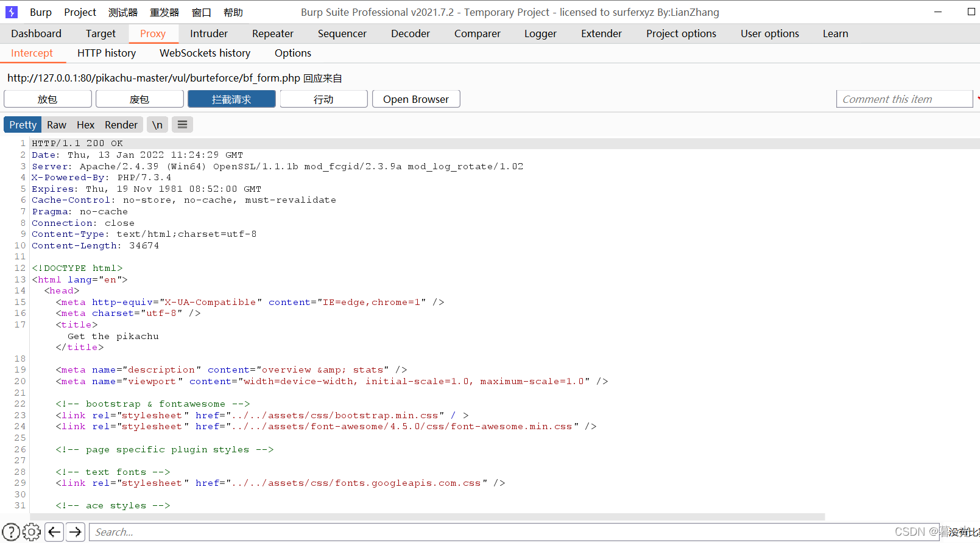This screenshot has height=543, width=980.
Task: Select the Intercept sub-tab
Action: pyautogui.click(x=32, y=53)
